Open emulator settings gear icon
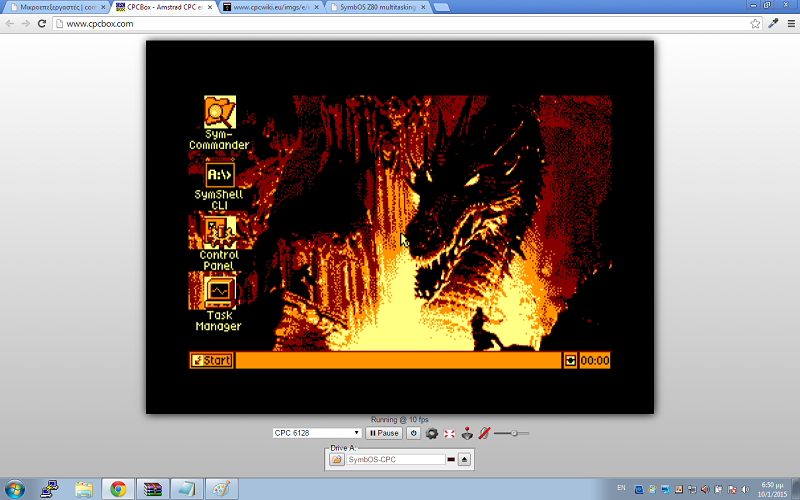 [x=432, y=433]
